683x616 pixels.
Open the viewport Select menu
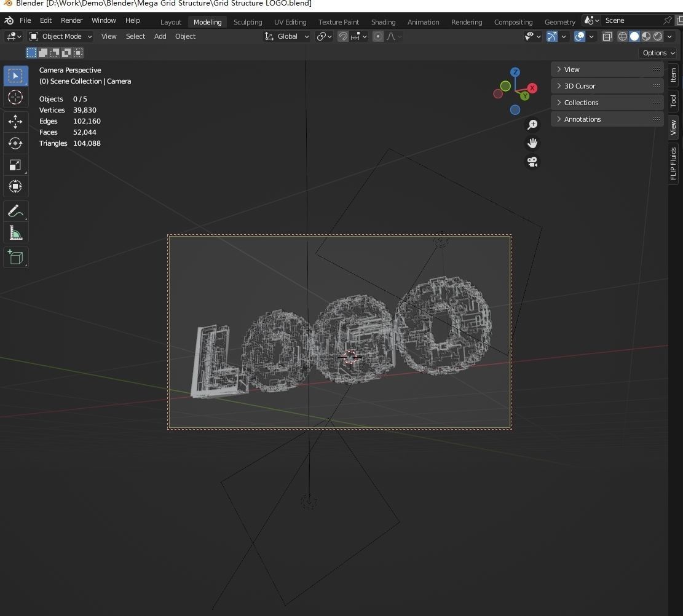click(x=135, y=37)
